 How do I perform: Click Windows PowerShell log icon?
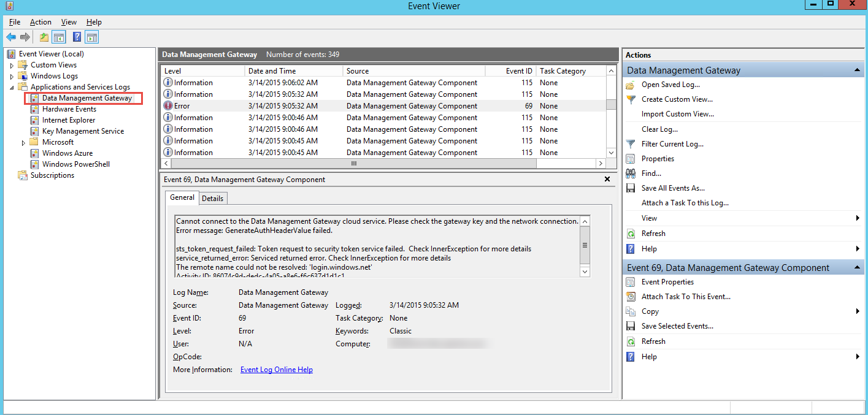click(34, 164)
